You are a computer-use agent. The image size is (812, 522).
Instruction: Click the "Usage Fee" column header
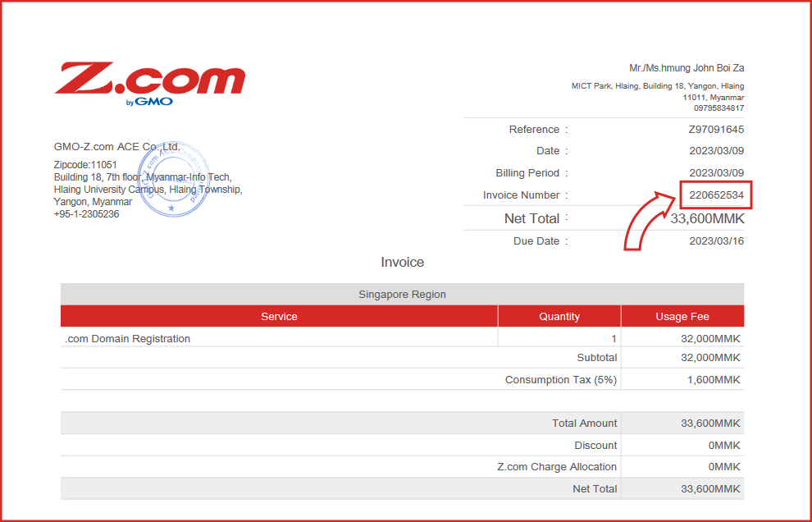click(682, 317)
